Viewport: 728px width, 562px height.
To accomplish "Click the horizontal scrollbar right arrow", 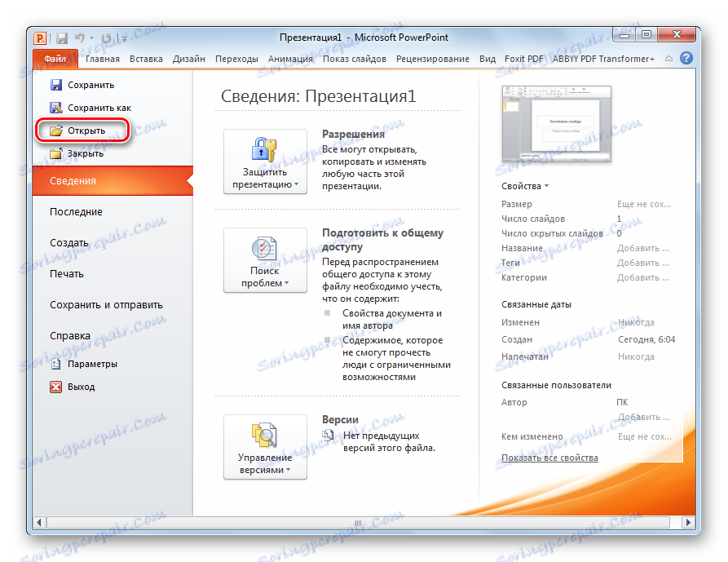I will (688, 523).
